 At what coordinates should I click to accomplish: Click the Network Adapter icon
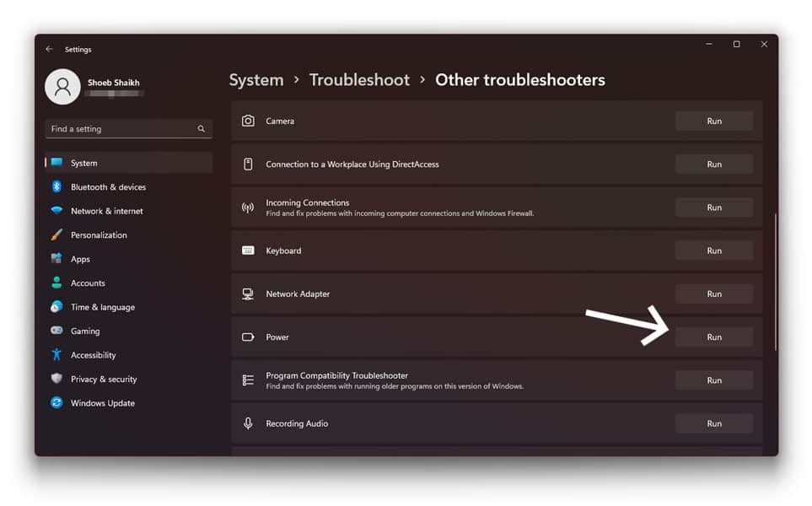tap(248, 294)
